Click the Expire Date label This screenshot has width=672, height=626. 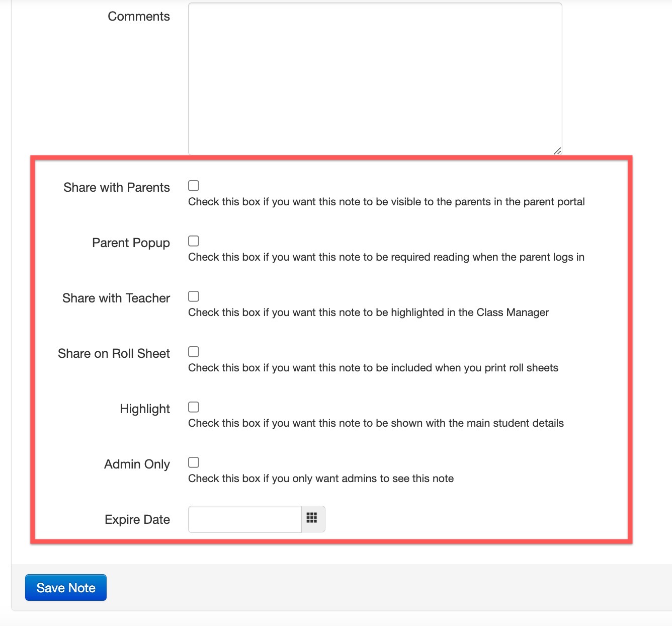[137, 520]
